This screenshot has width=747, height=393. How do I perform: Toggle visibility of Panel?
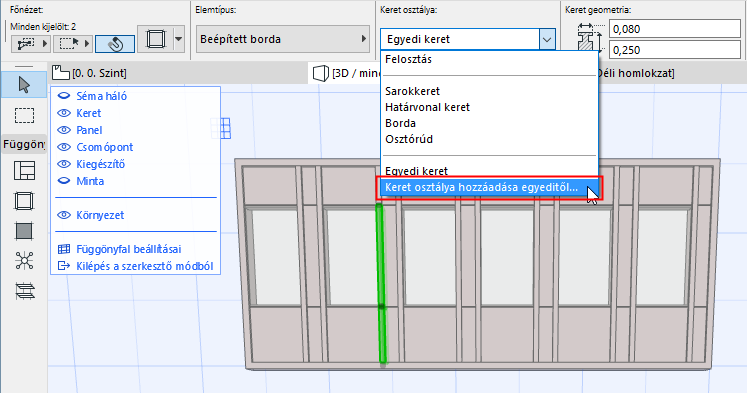[64, 130]
